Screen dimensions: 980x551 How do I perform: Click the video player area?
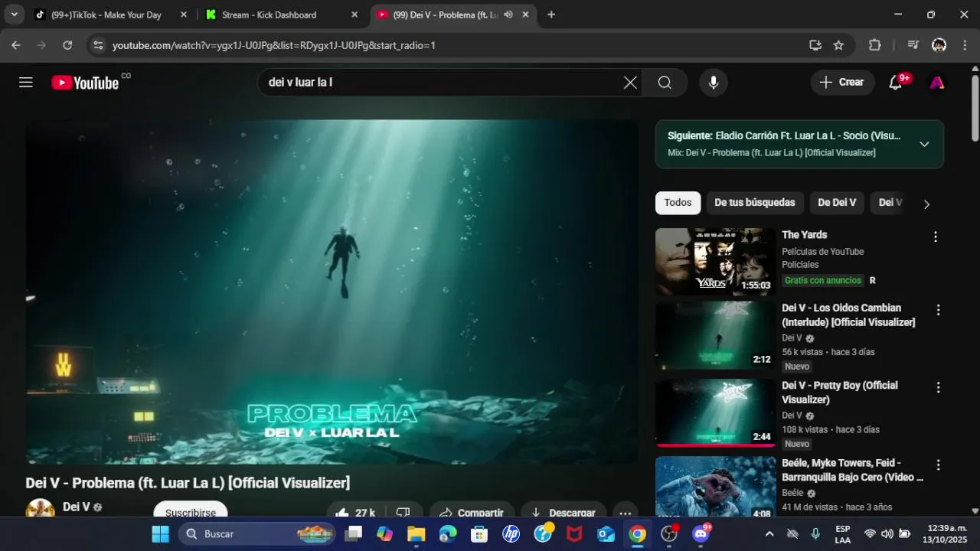(x=332, y=292)
